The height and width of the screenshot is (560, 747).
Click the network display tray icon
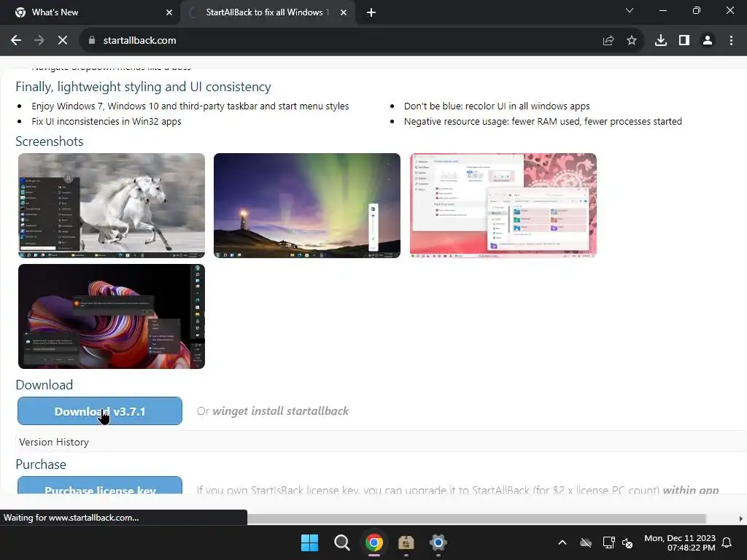tap(608, 542)
